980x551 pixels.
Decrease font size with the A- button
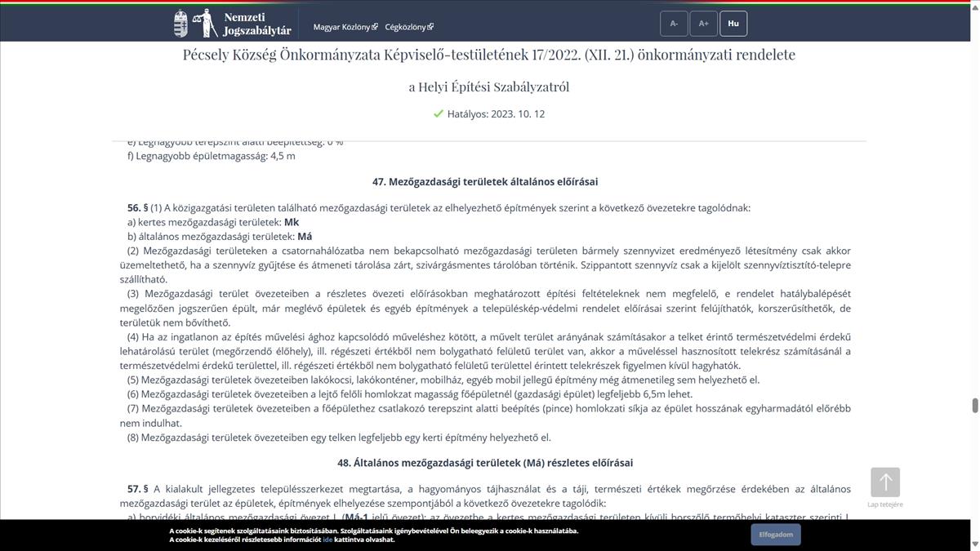(x=674, y=24)
